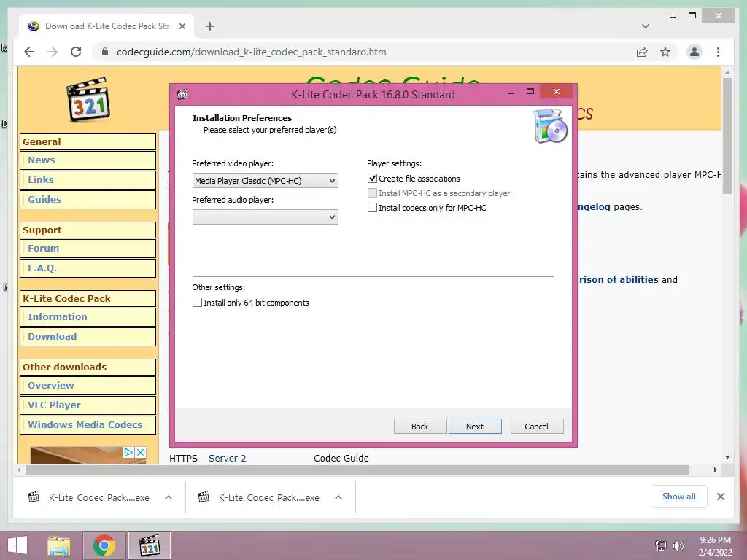The image size is (747, 560).
Task: Click Next in installer
Action: point(475,426)
